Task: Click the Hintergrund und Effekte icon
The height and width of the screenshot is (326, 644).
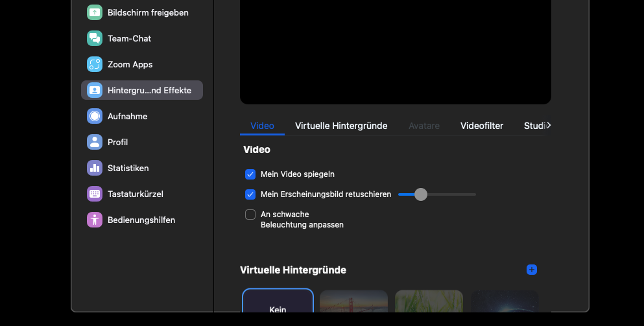Action: tap(95, 90)
